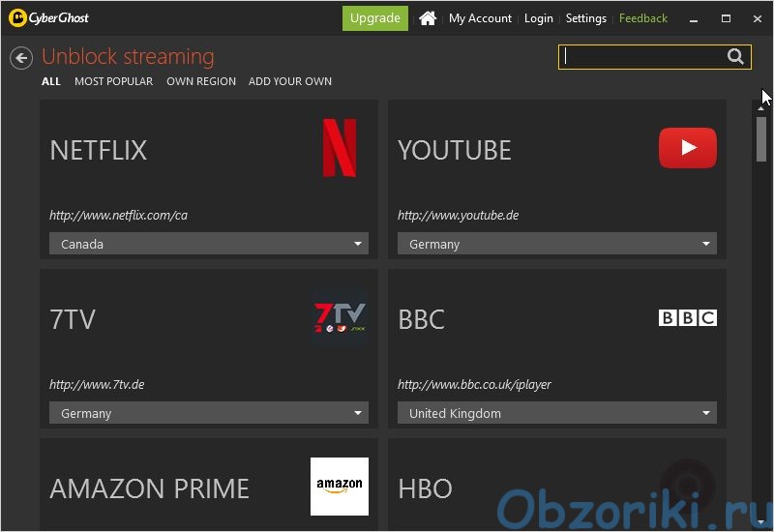Screen dimensions: 774x532
Task: Click the Netflix N logo
Action: click(340, 148)
